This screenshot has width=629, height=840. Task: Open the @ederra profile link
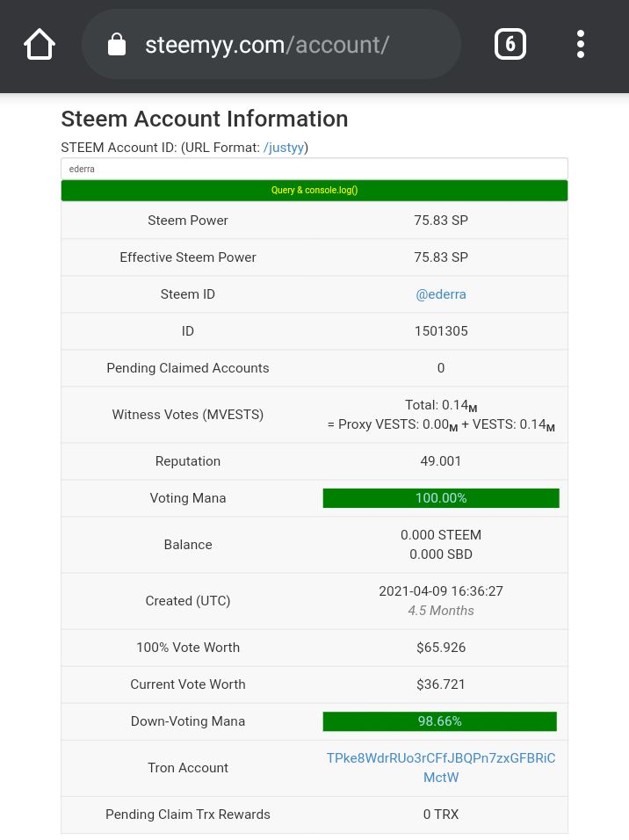click(x=441, y=294)
